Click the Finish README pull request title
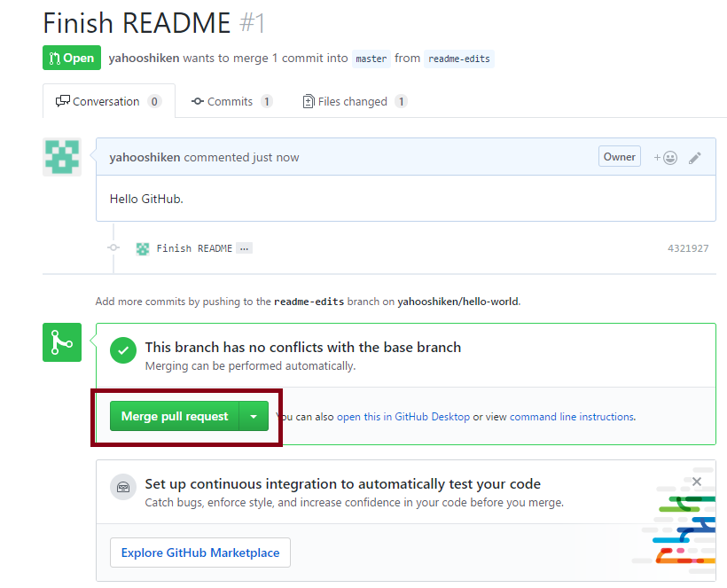Viewport: 727px width, 588px height. click(x=137, y=23)
